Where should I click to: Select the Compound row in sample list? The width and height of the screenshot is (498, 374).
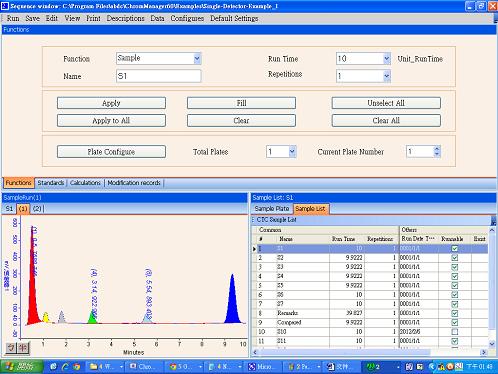[370, 322]
